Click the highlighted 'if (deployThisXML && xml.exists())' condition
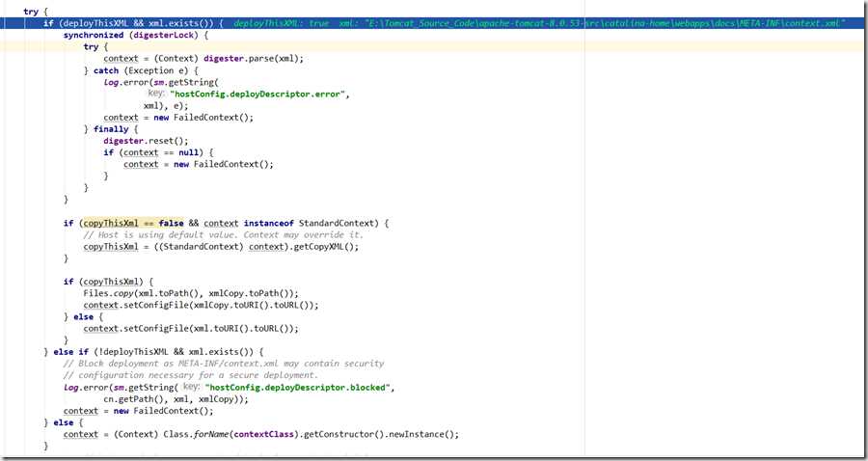Image resolution: width=868 pixels, height=461 pixels. (133, 23)
